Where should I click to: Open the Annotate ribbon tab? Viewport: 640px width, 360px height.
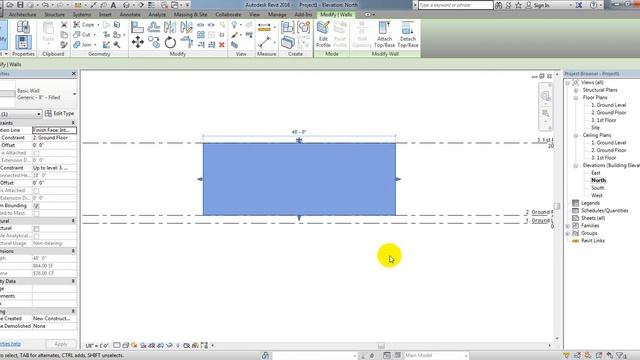tap(130, 14)
